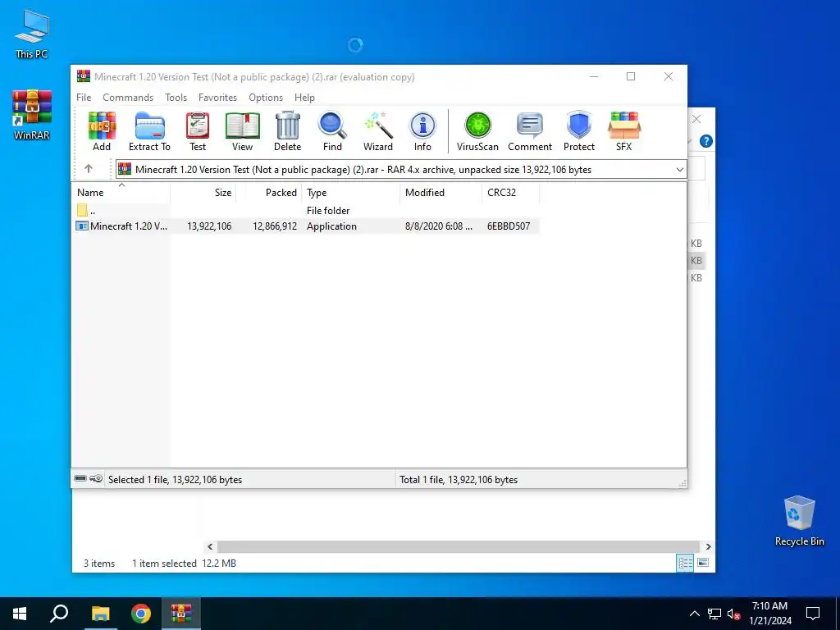840x630 pixels.
Task: Open File Explorer from taskbar
Action: click(100, 614)
